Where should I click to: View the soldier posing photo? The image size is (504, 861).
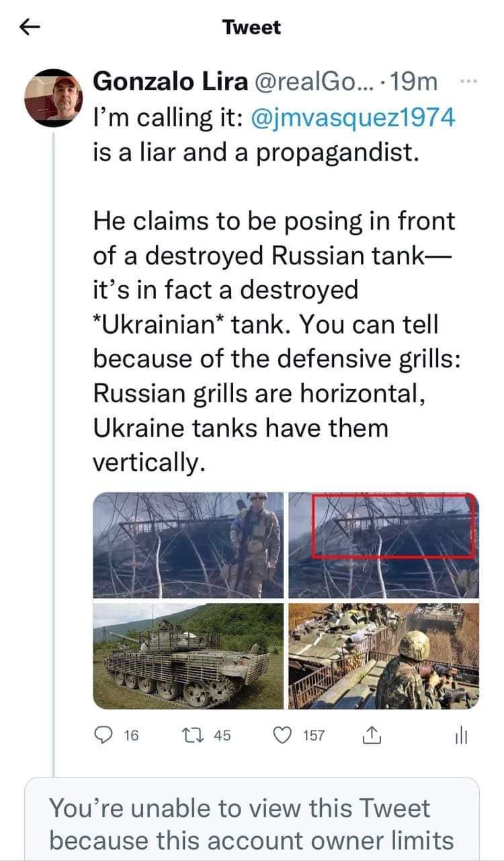(189, 545)
